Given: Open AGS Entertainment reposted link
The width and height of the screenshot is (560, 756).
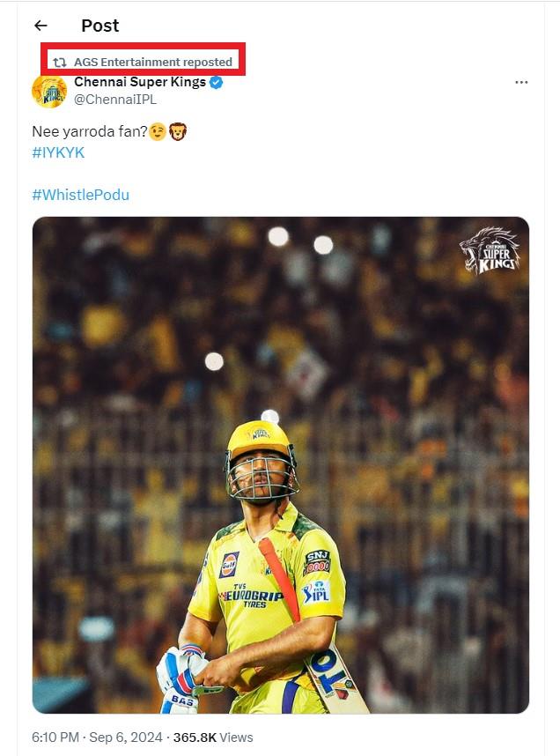Looking at the screenshot, I should coord(153,63).
